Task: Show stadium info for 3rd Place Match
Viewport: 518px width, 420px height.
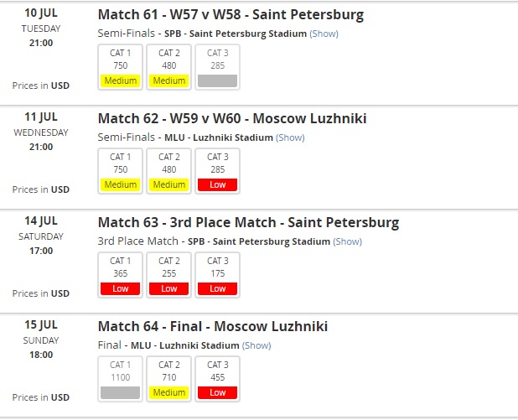Action: [347, 241]
